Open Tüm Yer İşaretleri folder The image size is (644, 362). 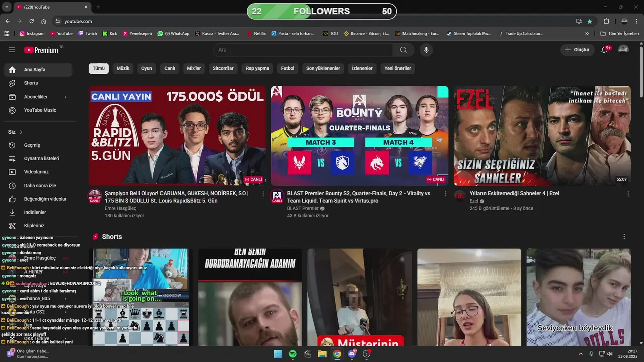[620, 34]
